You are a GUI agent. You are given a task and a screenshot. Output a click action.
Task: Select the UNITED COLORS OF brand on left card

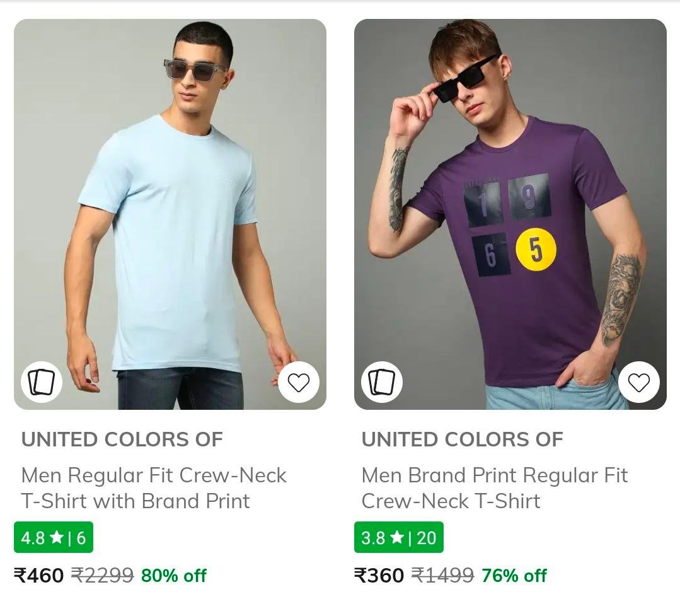coord(121,438)
